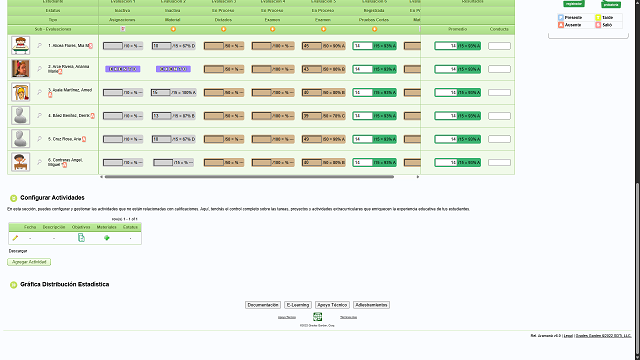
Task: Click Evaluación 2 grade field for student 3 Ayala
Action: [x=161, y=93]
